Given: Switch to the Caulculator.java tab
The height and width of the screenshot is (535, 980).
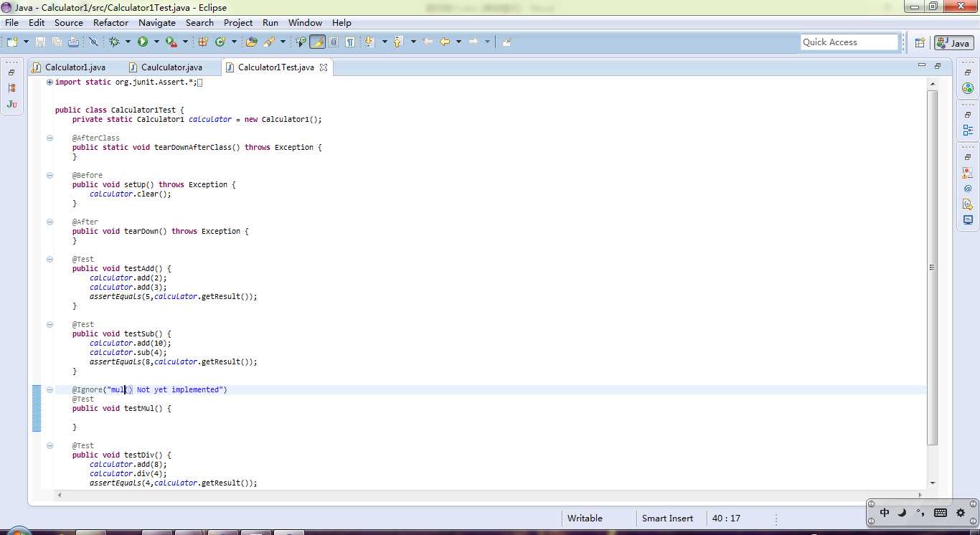Looking at the screenshot, I should [171, 67].
